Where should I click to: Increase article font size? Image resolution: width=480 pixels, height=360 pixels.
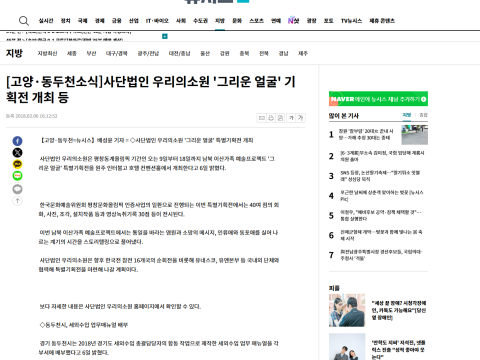(x=301, y=118)
